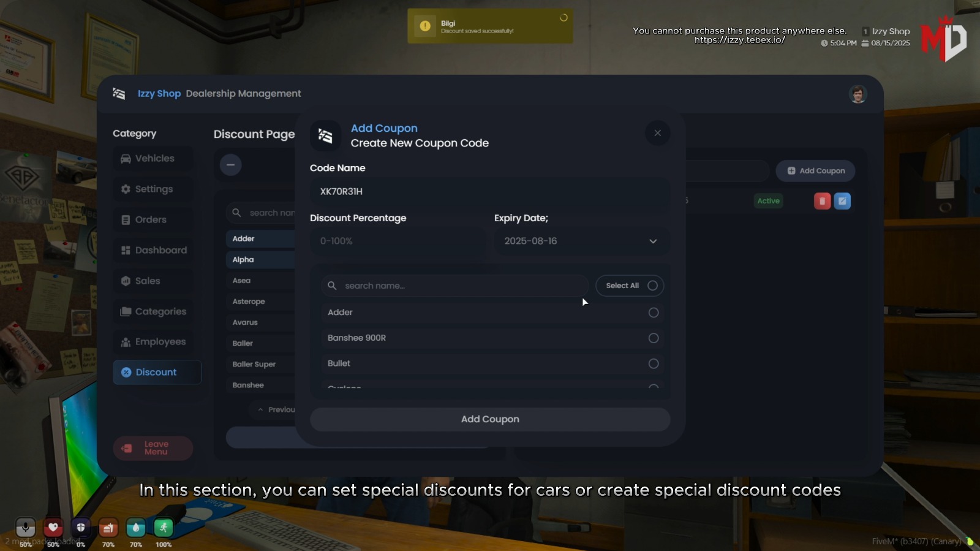Click the water drop thirst icon
Screen dimensions: 980x551
(135, 527)
